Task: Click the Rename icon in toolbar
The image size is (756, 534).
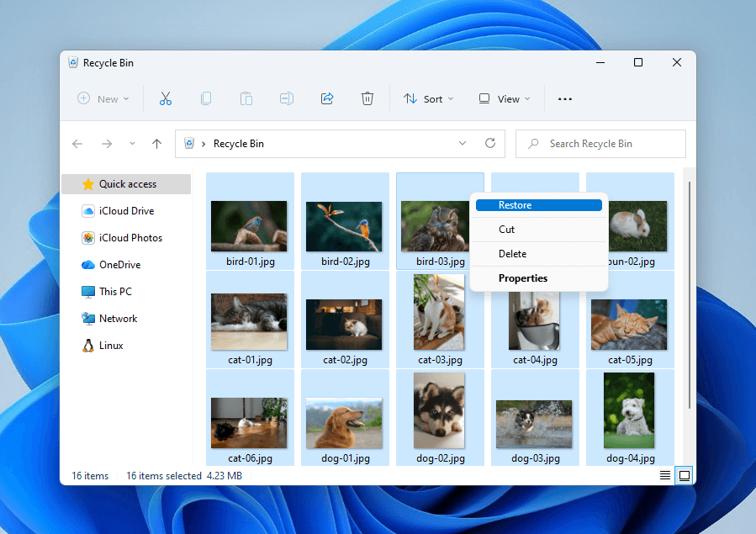Action: [x=287, y=98]
